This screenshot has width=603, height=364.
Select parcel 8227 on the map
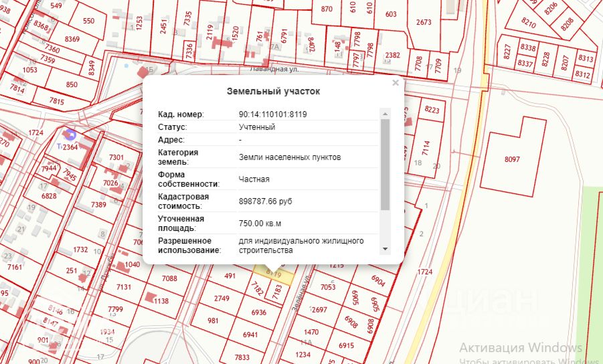point(507,52)
